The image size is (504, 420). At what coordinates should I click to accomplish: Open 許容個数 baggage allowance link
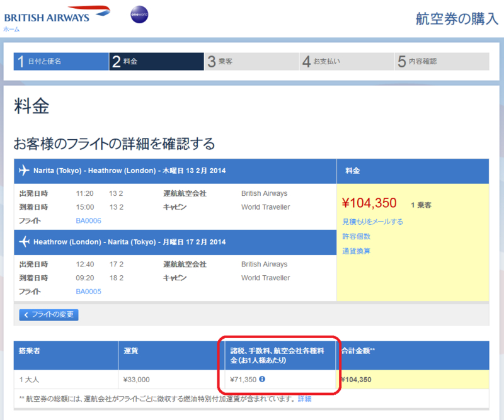click(x=356, y=236)
